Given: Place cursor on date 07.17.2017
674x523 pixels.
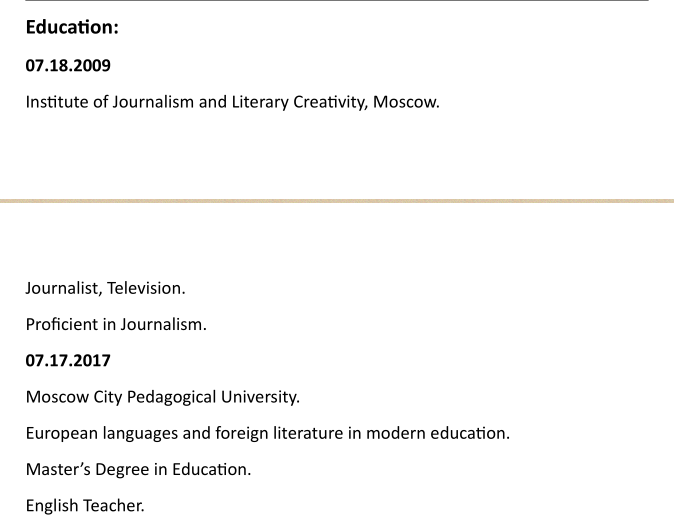Looking at the screenshot, I should (x=68, y=360).
